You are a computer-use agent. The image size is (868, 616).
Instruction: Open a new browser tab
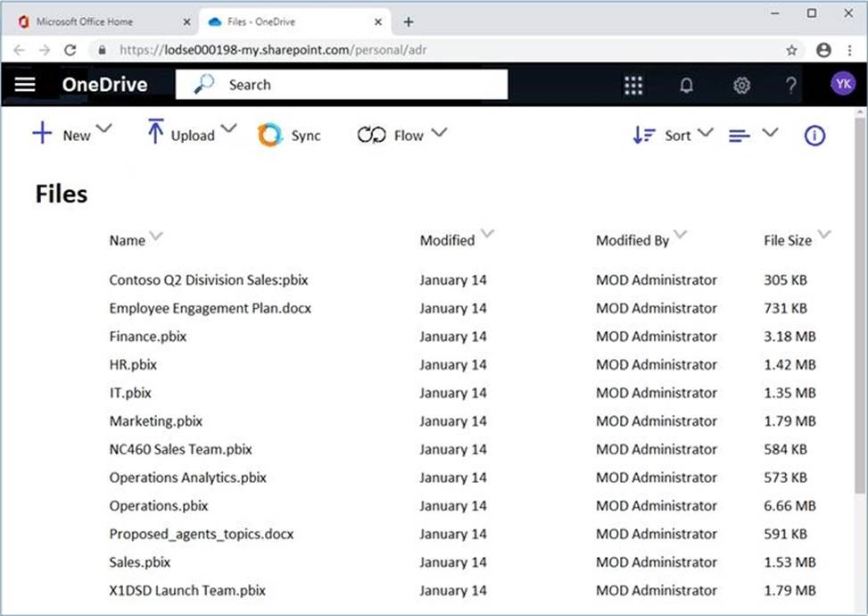tap(409, 21)
